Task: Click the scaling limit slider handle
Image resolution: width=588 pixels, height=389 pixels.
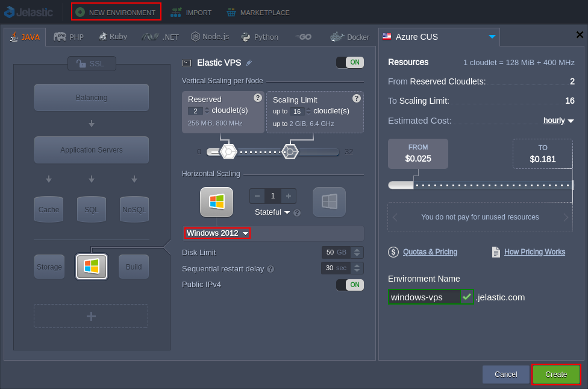Action: tap(290, 152)
